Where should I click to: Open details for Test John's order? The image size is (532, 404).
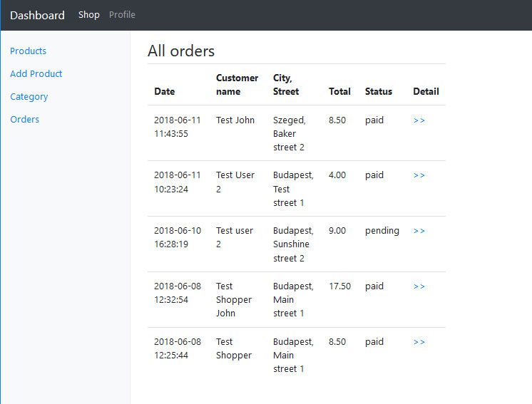tap(419, 120)
